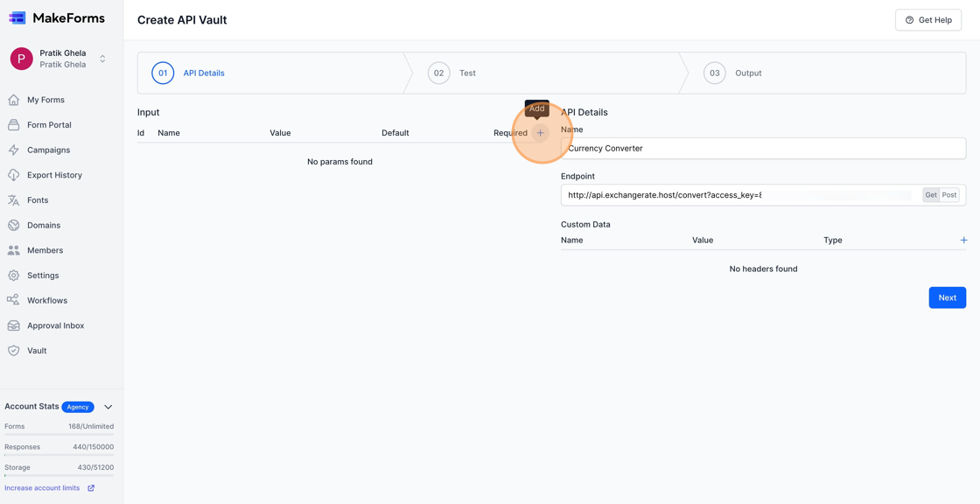Click the Fonts sidebar icon

pyautogui.click(x=12, y=199)
